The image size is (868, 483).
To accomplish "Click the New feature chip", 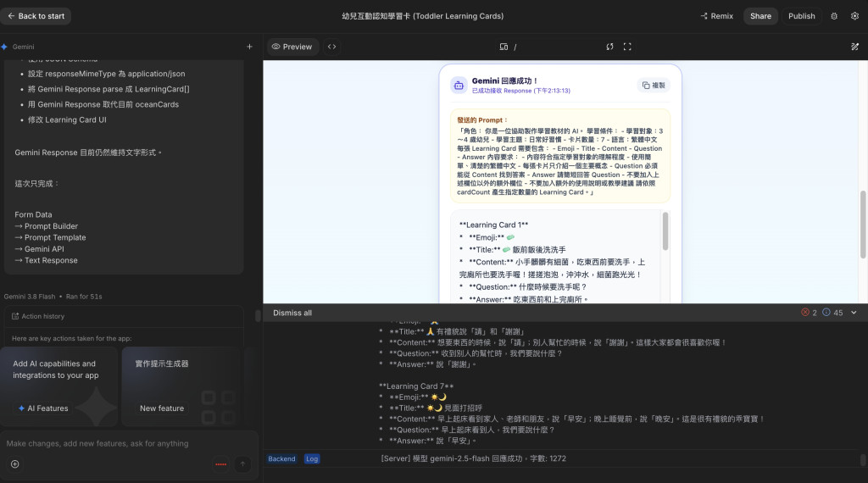I will coord(162,408).
